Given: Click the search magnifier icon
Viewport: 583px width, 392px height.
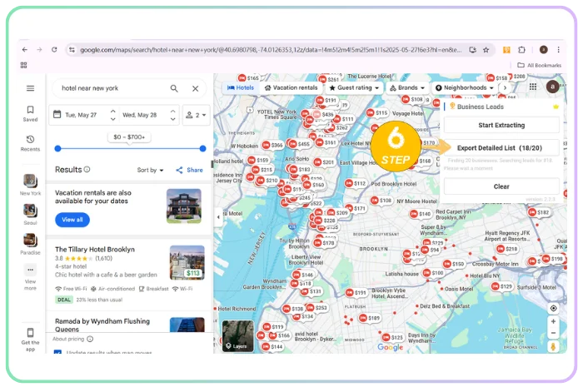Looking at the screenshot, I should pyautogui.click(x=174, y=88).
